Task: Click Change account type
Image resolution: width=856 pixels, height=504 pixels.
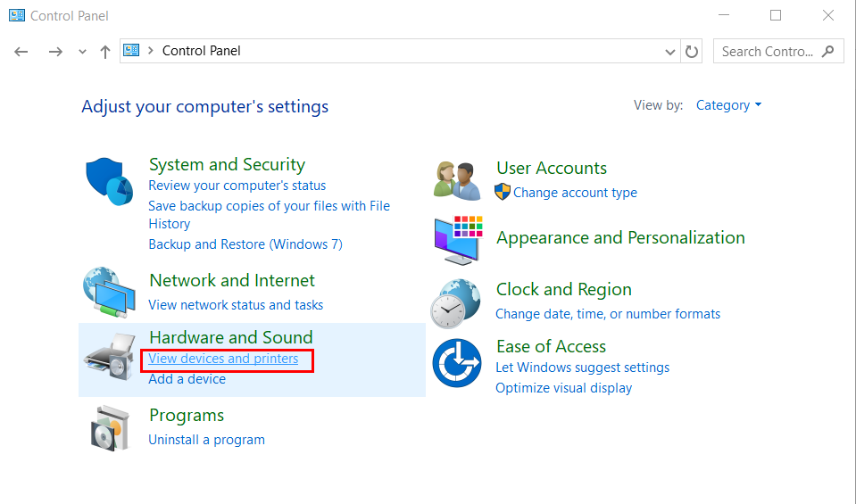Action: click(575, 193)
